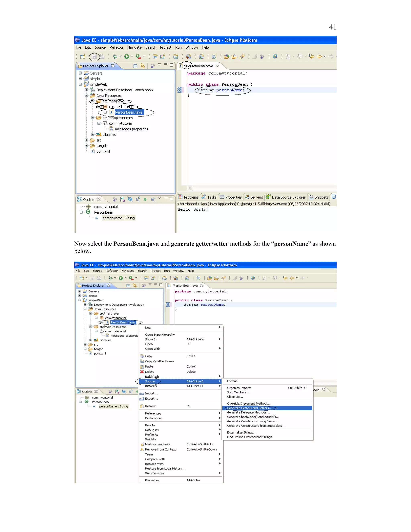
Task: Choose Override/Implement Methods entry
Action: (267, 403)
